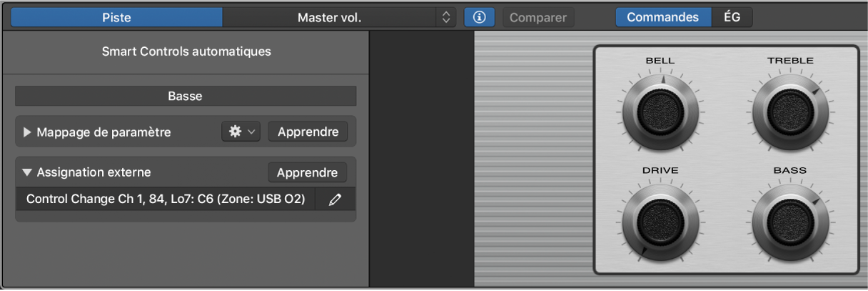The image size is (868, 291).
Task: Expand the Mappage de paramètre disclosure triangle
Action: [x=28, y=132]
